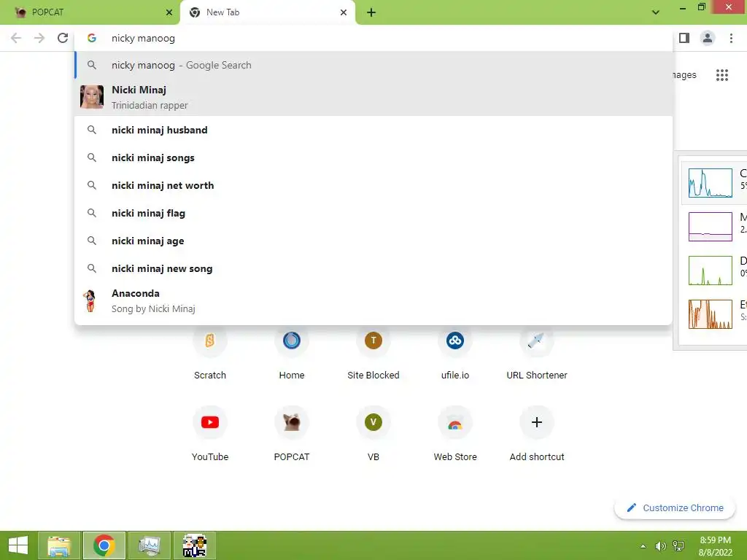Click the Chrome taskbar icon

104,545
